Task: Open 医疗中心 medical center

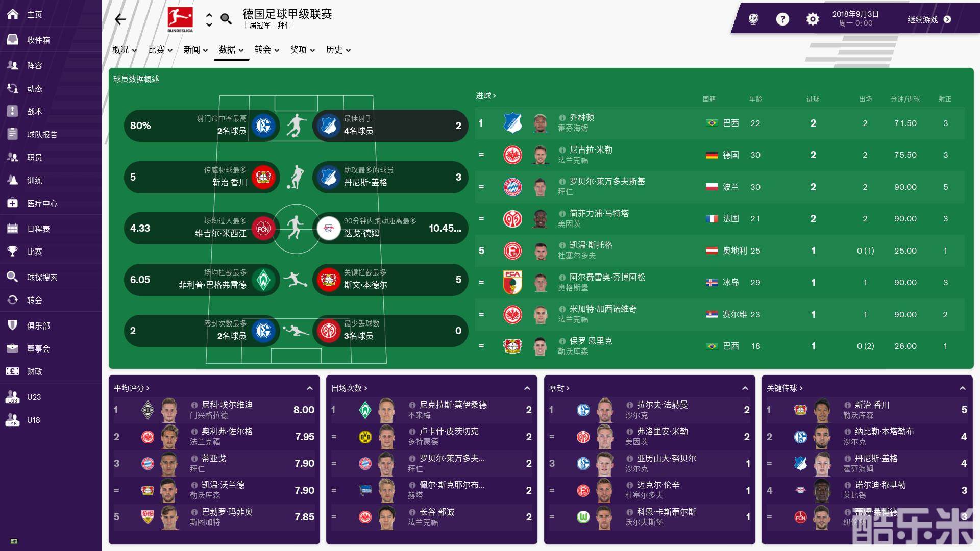Action: tap(42, 203)
